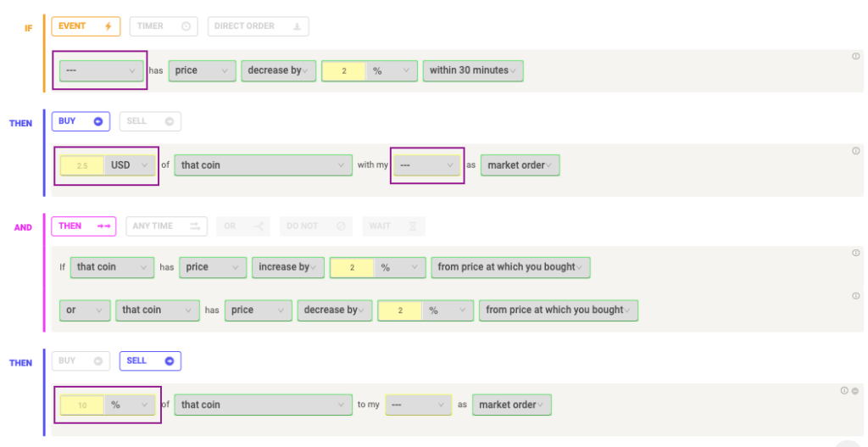868x447 pixels.
Task: Click info icon on first buy order row
Action: click(855, 151)
